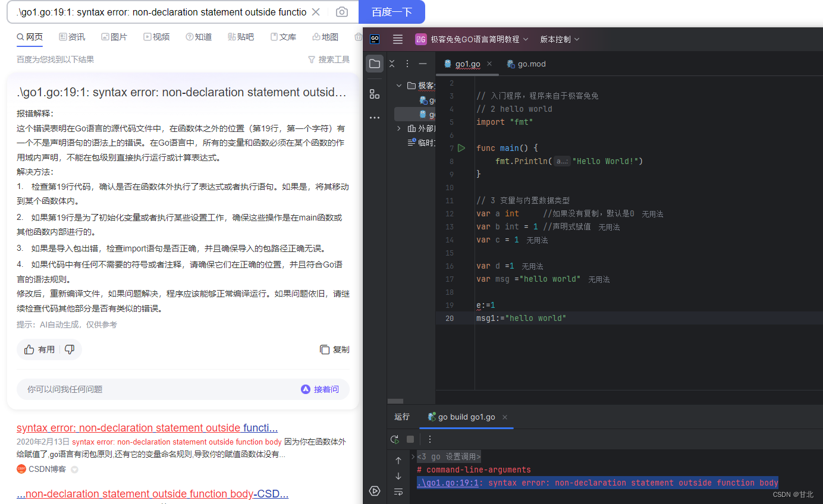Close the go build go1.go run tab
This screenshot has width=823, height=504.
click(x=505, y=417)
